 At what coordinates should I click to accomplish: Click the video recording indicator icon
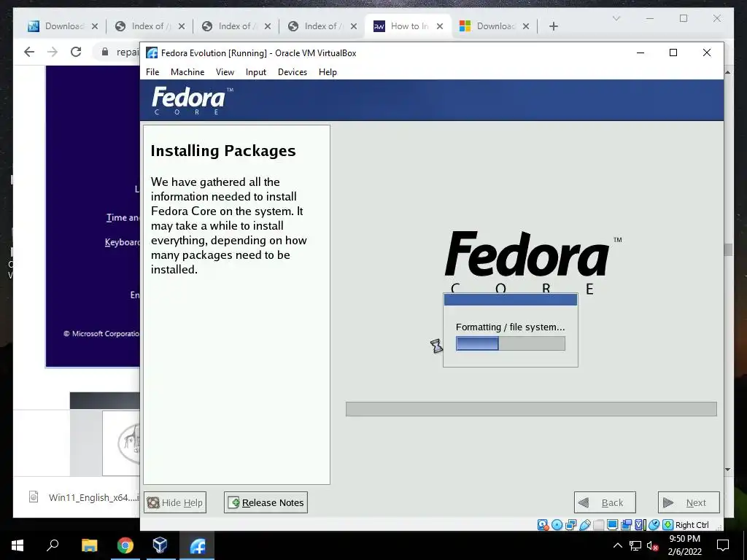coord(627,525)
